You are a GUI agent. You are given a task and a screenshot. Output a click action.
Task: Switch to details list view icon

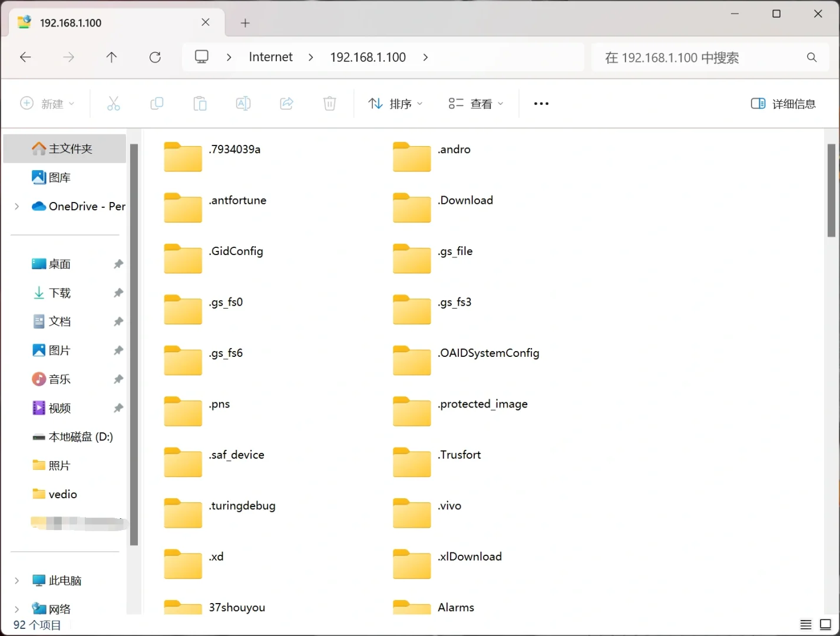point(806,624)
